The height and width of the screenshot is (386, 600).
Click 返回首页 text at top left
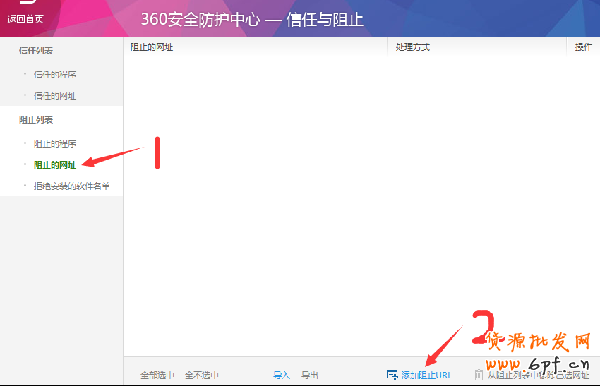pyautogui.click(x=25, y=19)
